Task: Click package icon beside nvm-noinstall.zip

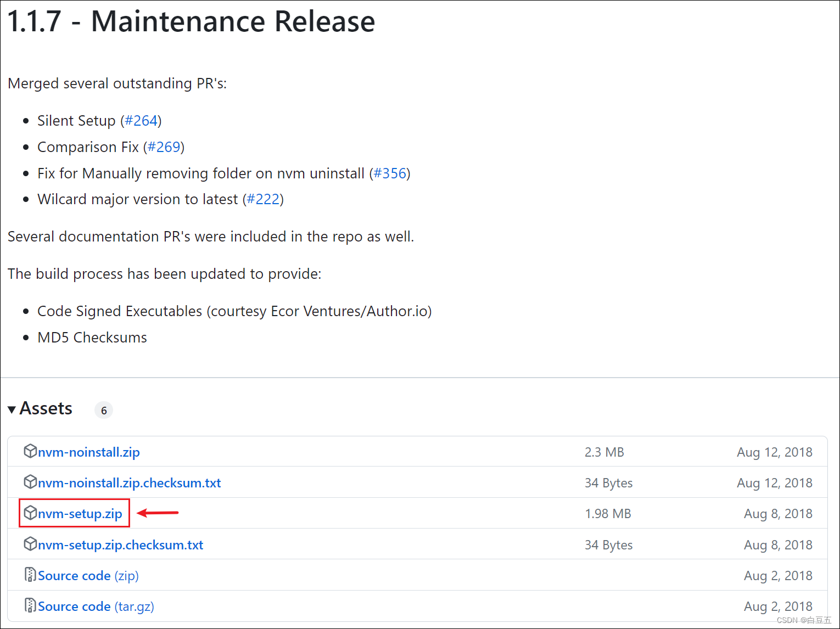Action: pos(30,451)
